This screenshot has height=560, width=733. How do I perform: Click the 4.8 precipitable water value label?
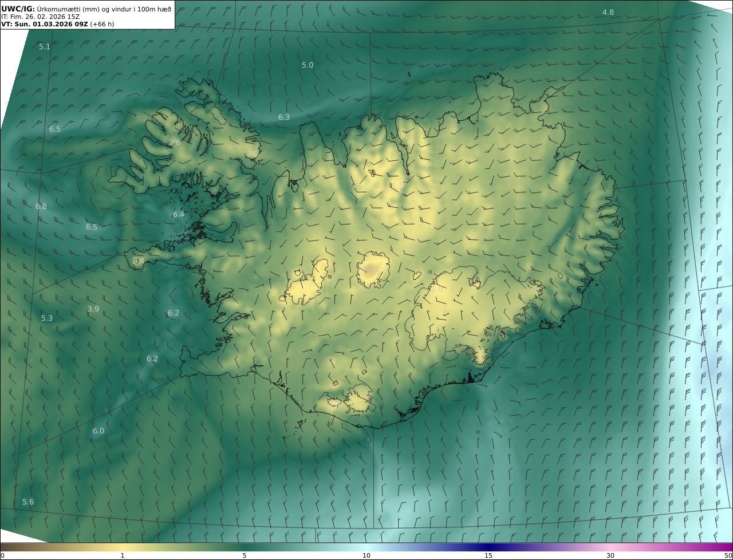click(608, 13)
